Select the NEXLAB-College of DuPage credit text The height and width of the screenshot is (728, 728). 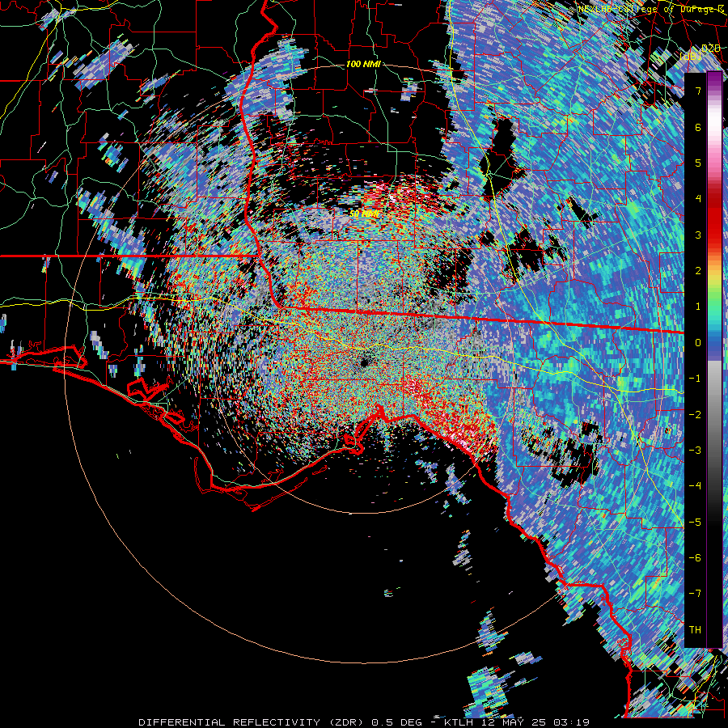point(651,9)
